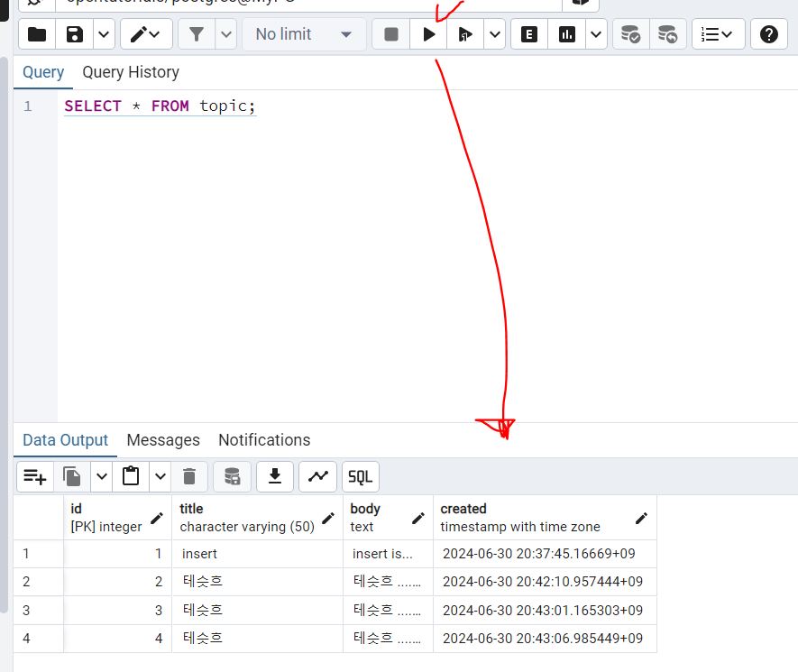This screenshot has height=672, width=798.
Task: Click edit pencil in id column header
Action: coord(157,519)
